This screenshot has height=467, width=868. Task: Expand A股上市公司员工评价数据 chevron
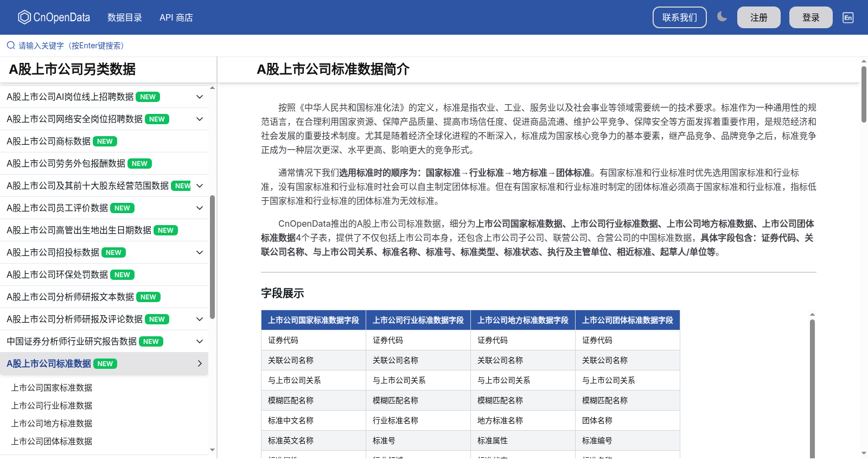pos(200,208)
